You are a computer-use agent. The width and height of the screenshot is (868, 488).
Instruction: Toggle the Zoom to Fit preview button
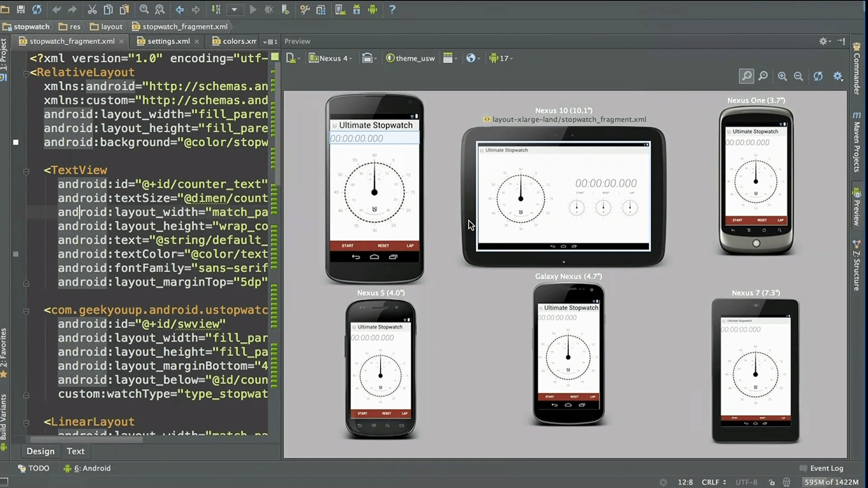point(747,76)
